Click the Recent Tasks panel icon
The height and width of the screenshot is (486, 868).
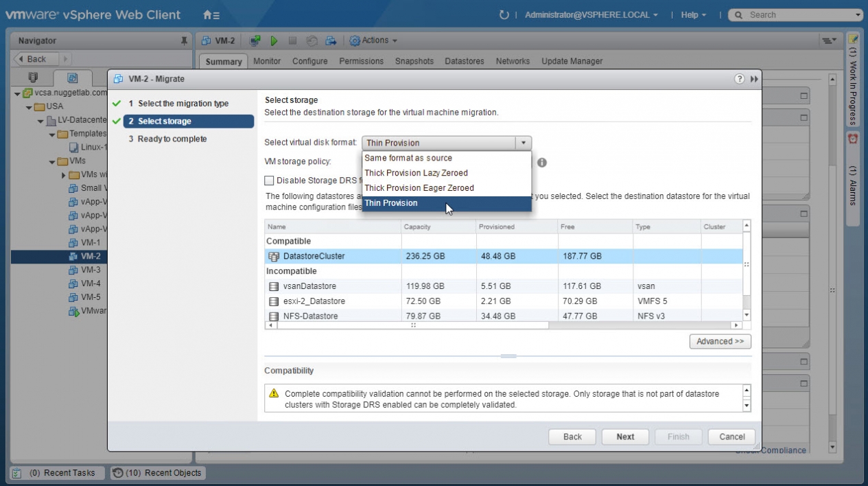[x=18, y=473]
